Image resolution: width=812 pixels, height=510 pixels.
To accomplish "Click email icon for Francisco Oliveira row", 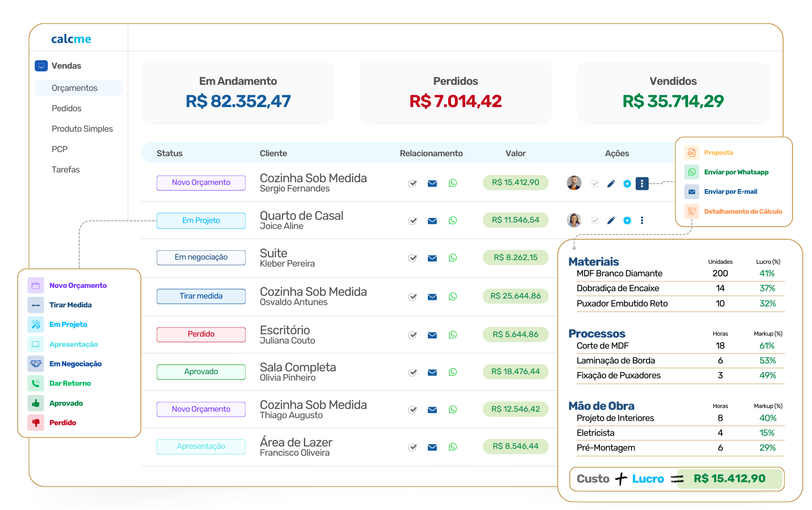I will [432, 447].
